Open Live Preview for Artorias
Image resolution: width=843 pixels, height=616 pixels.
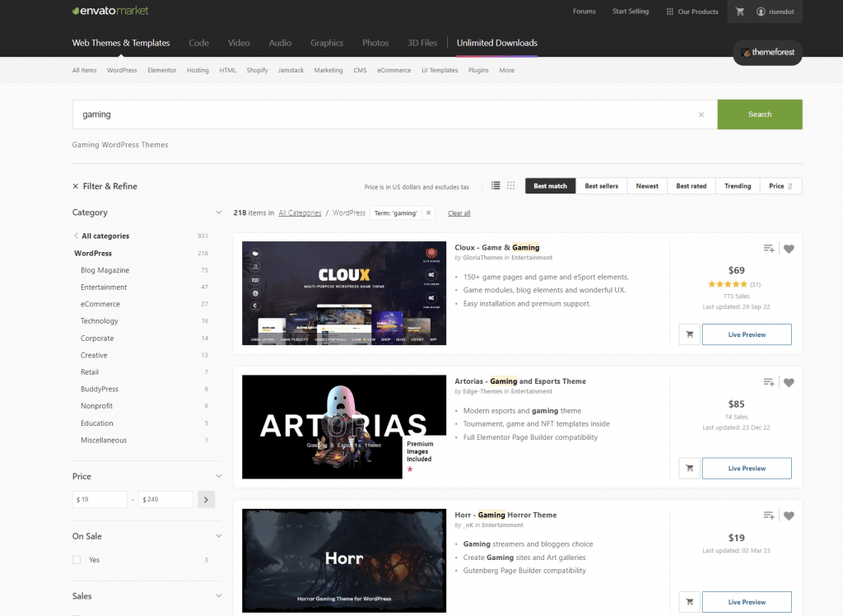tap(747, 469)
